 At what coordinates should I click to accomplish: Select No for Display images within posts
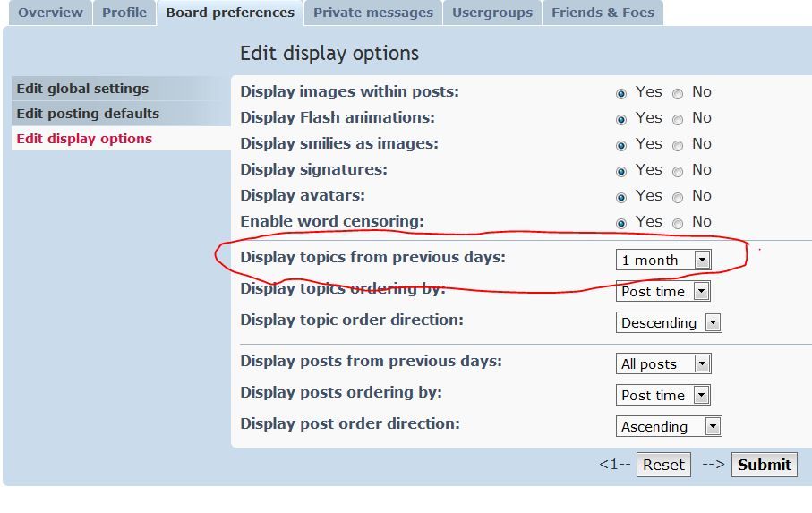click(x=678, y=94)
